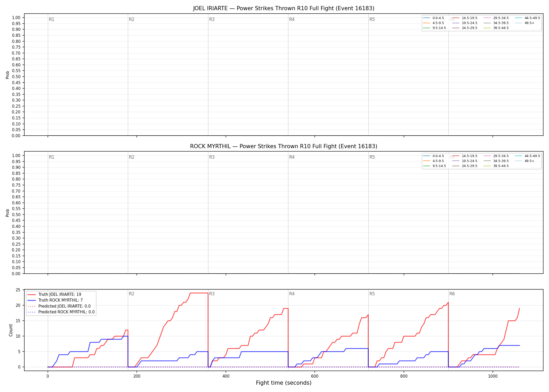Click the ROCK MYRTHIL Power Strikes chart title
The height and width of the screenshot is (392, 549).
284,146
